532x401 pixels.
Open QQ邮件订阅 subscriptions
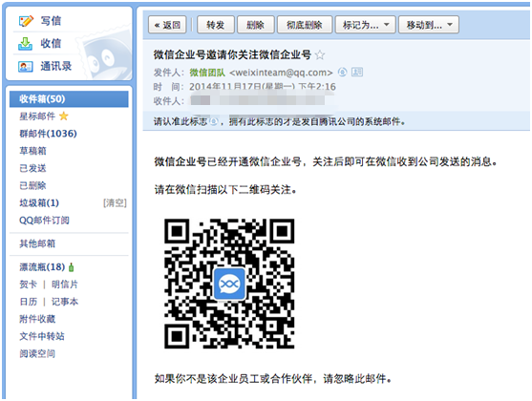(x=45, y=221)
